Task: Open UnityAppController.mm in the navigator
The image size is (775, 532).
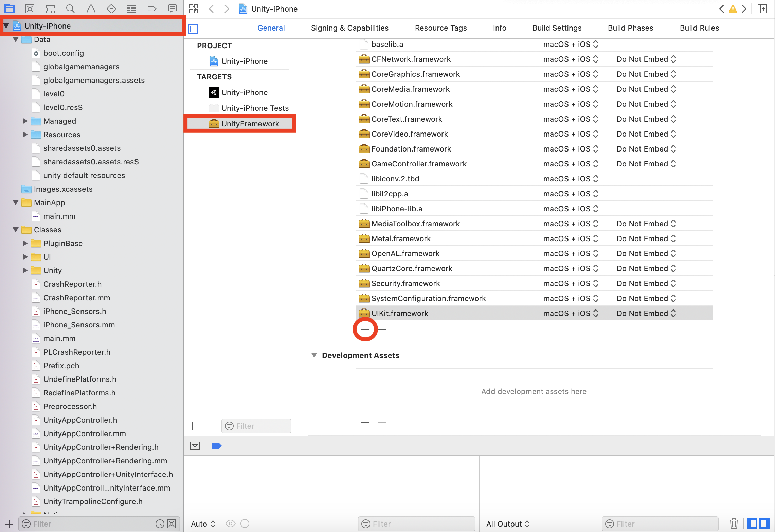Action: click(x=85, y=433)
